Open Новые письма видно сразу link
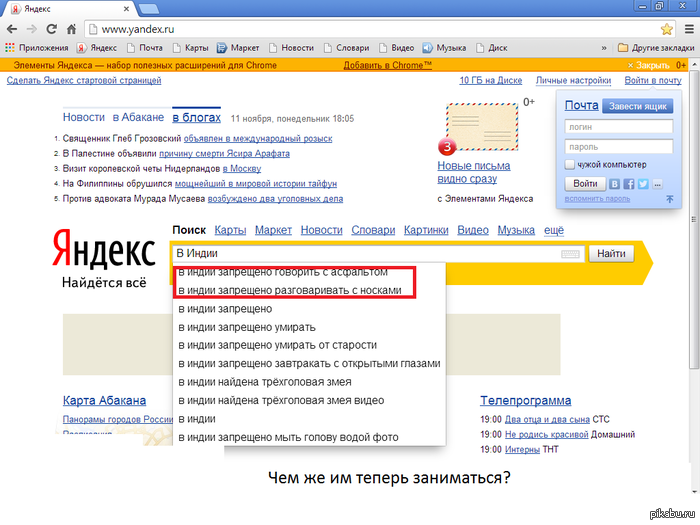The image size is (700, 525). 474,172
